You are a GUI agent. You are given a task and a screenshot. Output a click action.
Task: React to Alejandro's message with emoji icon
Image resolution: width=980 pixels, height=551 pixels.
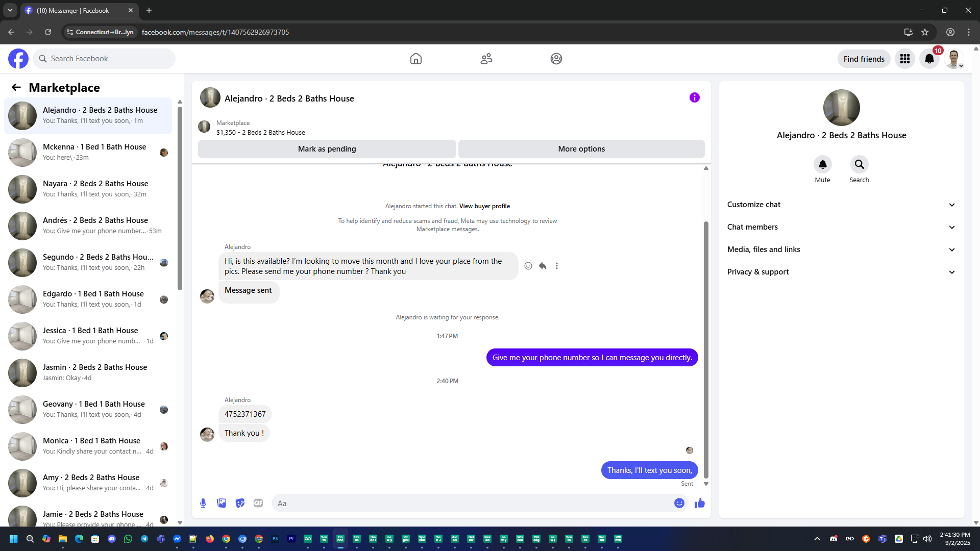pos(528,266)
